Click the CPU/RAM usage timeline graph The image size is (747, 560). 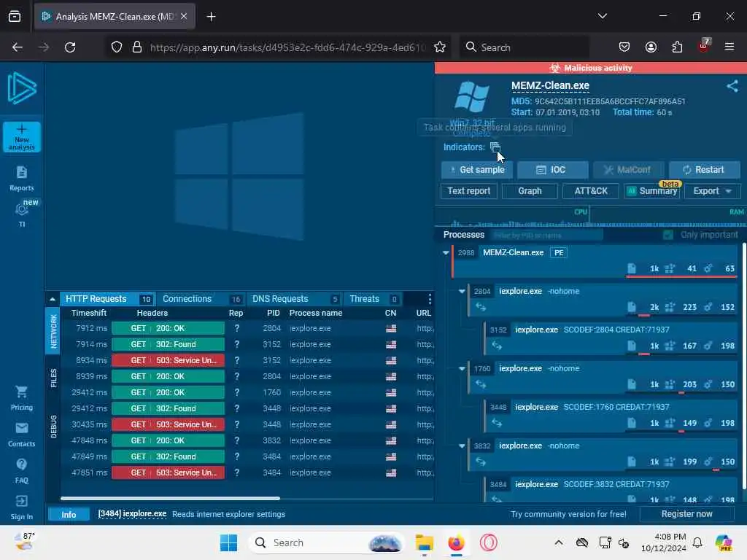point(590,217)
